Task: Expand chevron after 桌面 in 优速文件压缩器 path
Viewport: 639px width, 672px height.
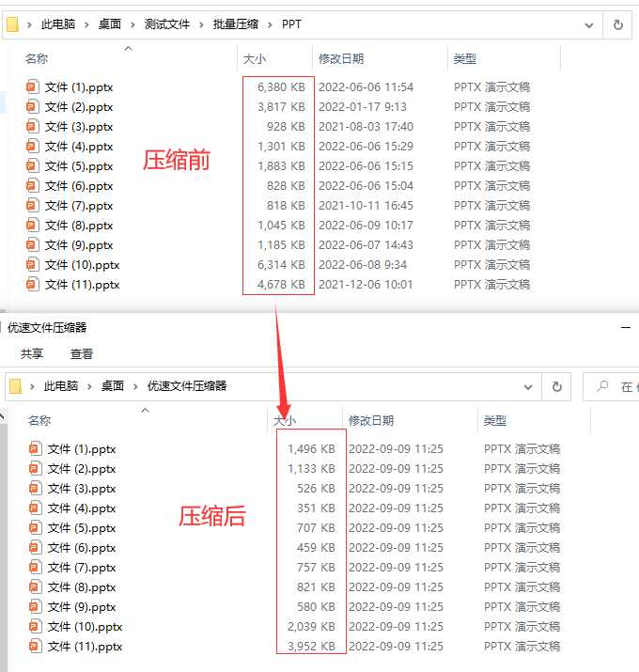Action: click(135, 386)
